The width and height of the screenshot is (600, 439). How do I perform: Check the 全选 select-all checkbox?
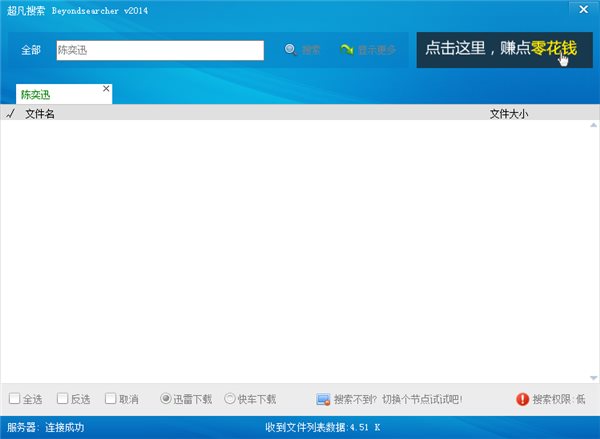15,398
